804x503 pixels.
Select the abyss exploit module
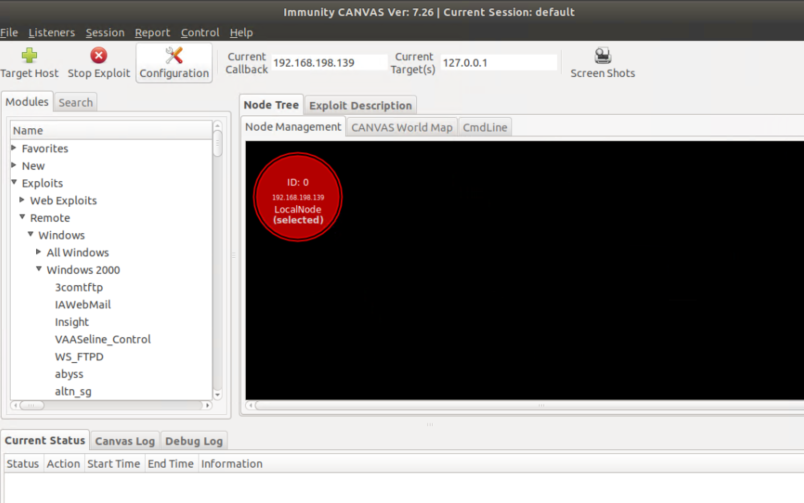click(69, 374)
